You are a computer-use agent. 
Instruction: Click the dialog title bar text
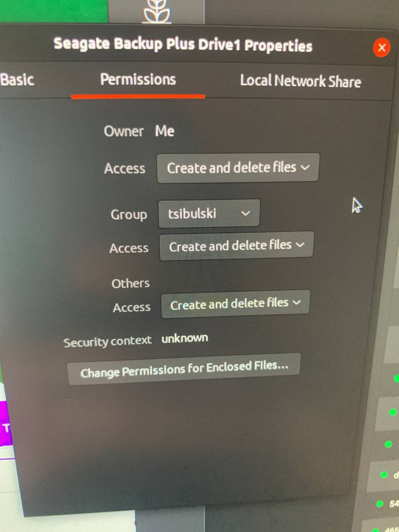(x=183, y=44)
